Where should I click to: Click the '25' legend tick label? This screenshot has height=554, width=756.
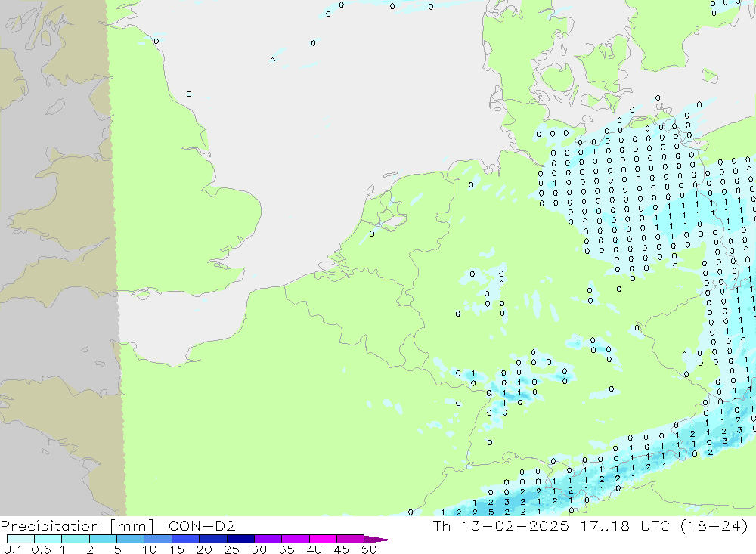point(232,549)
